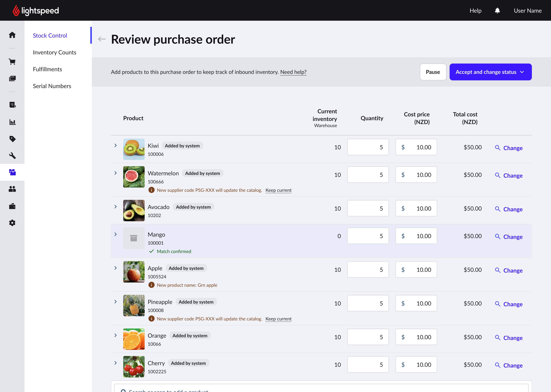Open the Home icon in sidebar
Screen dimensions: 551x392
coord(12,35)
